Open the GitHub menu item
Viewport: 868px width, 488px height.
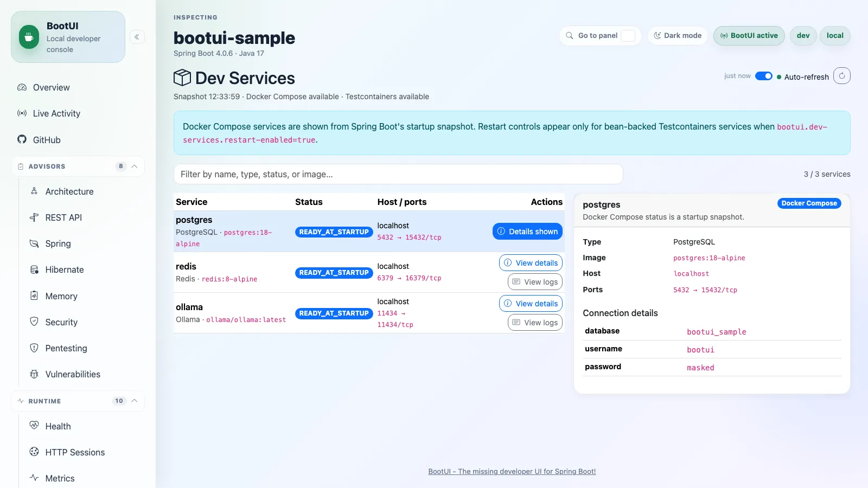(78, 139)
